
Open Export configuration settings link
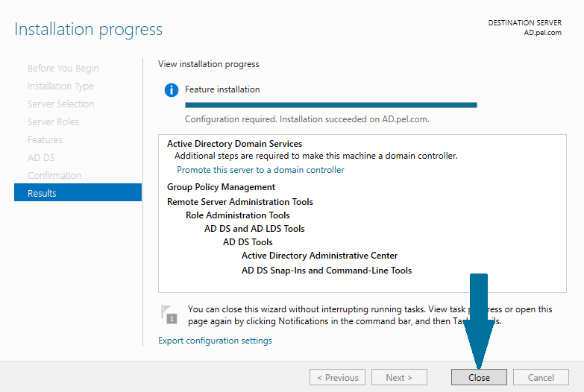pyautogui.click(x=215, y=341)
